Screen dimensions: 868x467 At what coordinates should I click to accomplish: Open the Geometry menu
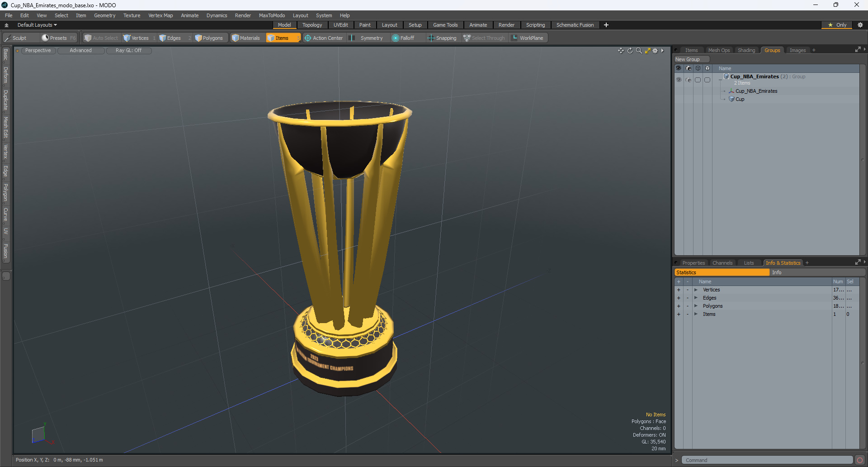coord(104,15)
